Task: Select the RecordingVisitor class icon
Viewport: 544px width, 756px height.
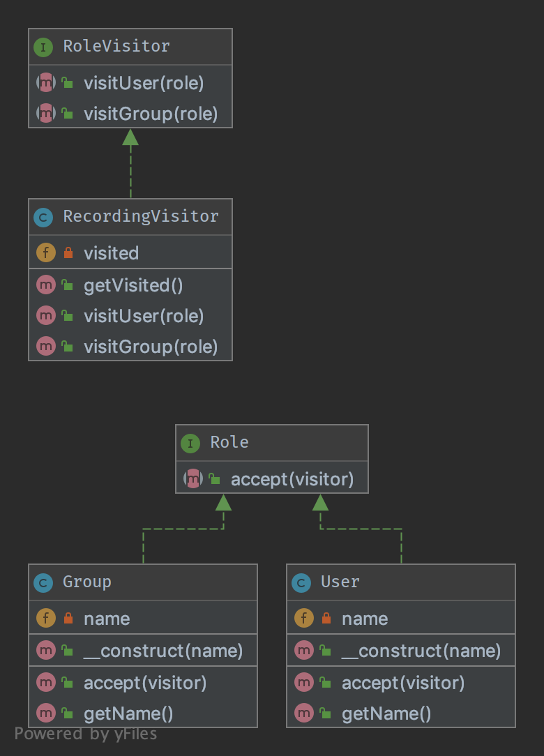Action: (43, 218)
